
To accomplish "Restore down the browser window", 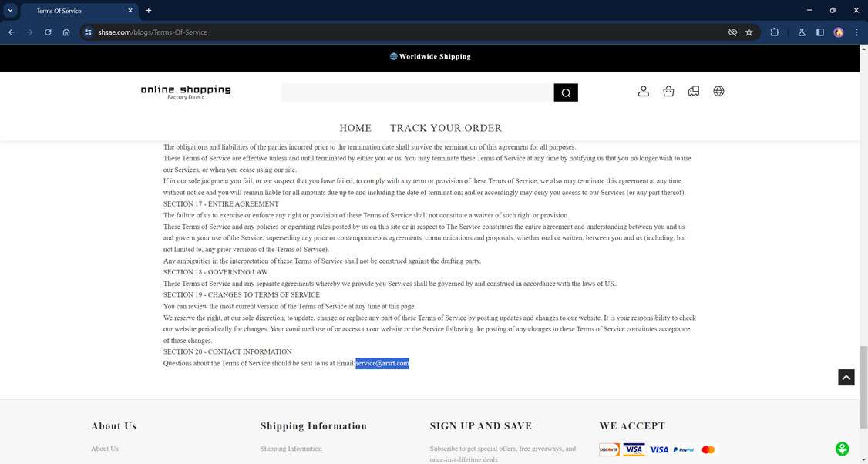I will tap(833, 10).
